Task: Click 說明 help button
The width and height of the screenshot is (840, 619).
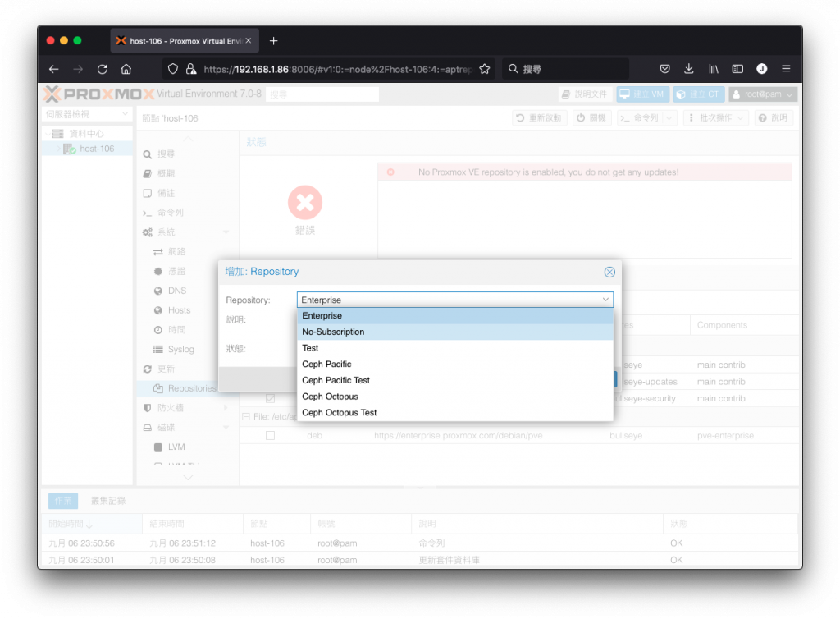Action: click(x=773, y=118)
